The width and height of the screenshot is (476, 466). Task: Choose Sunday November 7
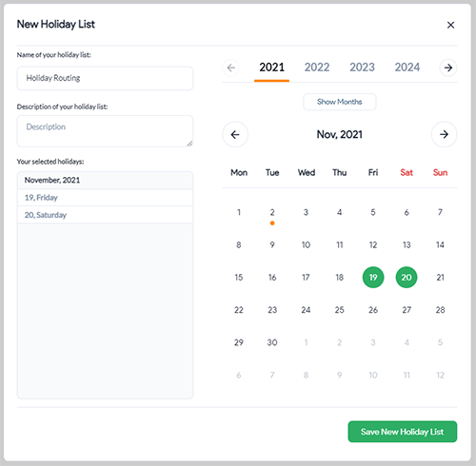(440, 212)
